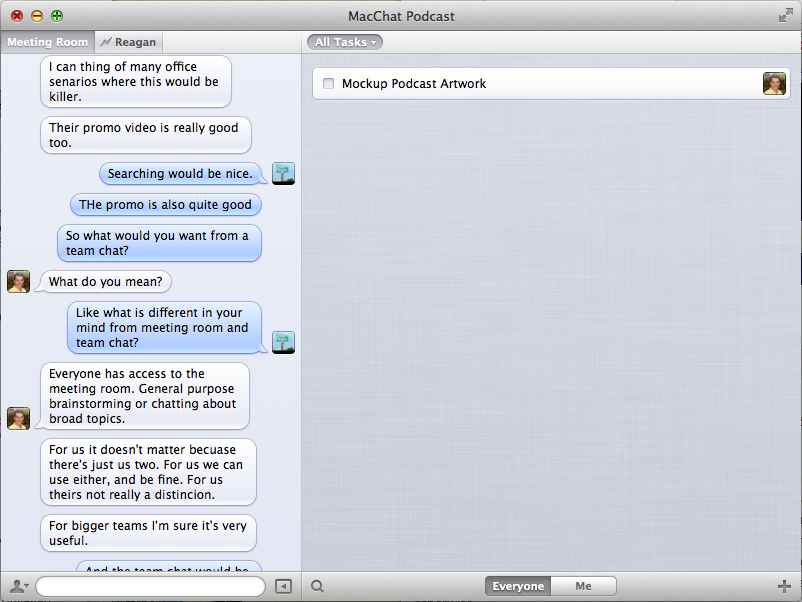This screenshot has height=602, width=802.
Task: Close the MacChat Podcast window
Action: [17, 16]
